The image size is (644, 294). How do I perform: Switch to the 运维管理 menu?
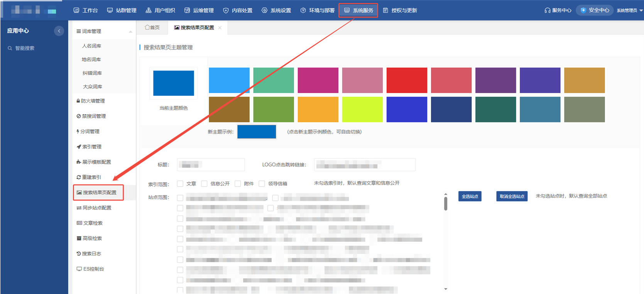click(x=199, y=10)
